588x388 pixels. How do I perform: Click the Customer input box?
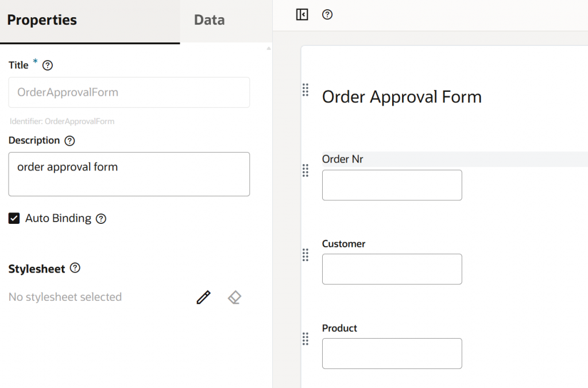click(x=392, y=269)
